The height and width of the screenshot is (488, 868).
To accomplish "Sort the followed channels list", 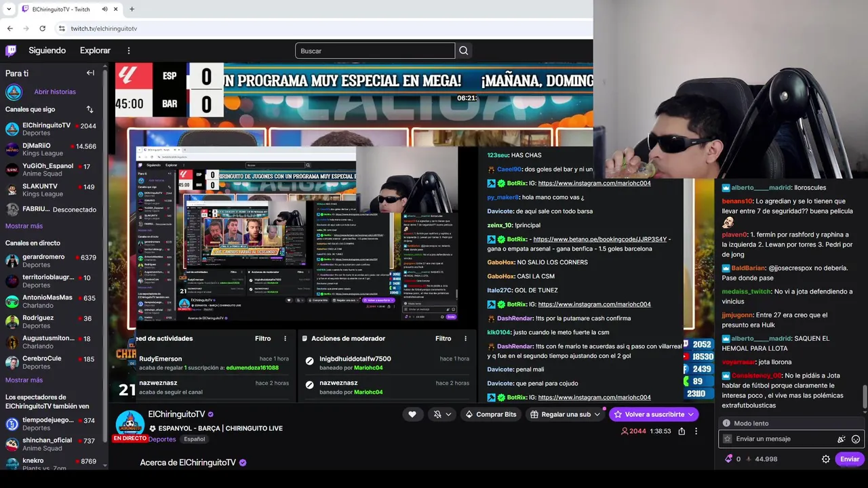I will coord(90,109).
